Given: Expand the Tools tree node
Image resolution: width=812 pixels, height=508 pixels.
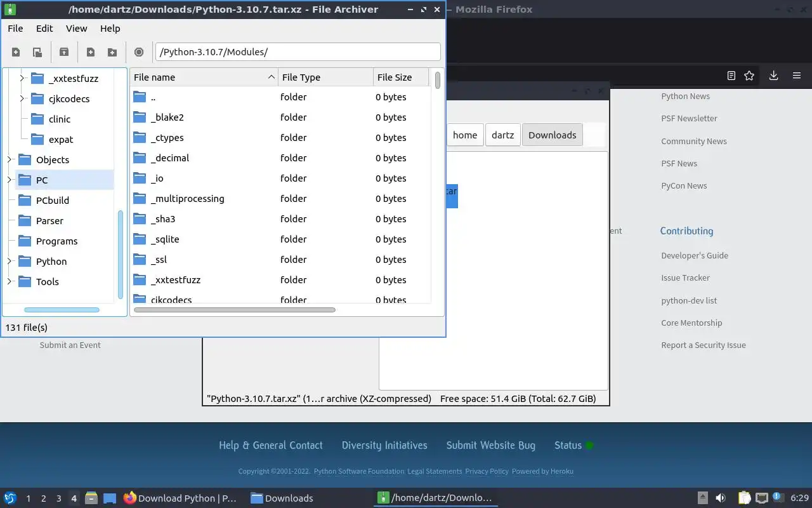Looking at the screenshot, I should [x=10, y=282].
